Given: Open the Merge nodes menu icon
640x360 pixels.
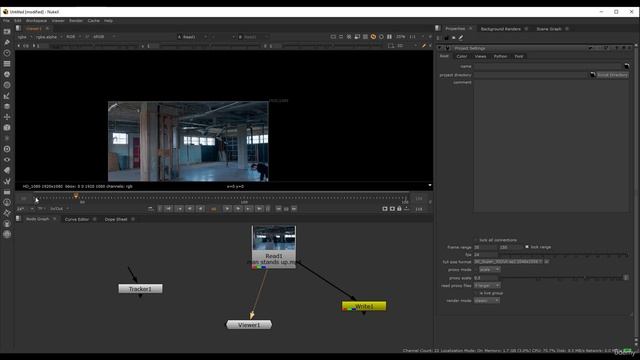Looking at the screenshot, I should pos(7,106).
